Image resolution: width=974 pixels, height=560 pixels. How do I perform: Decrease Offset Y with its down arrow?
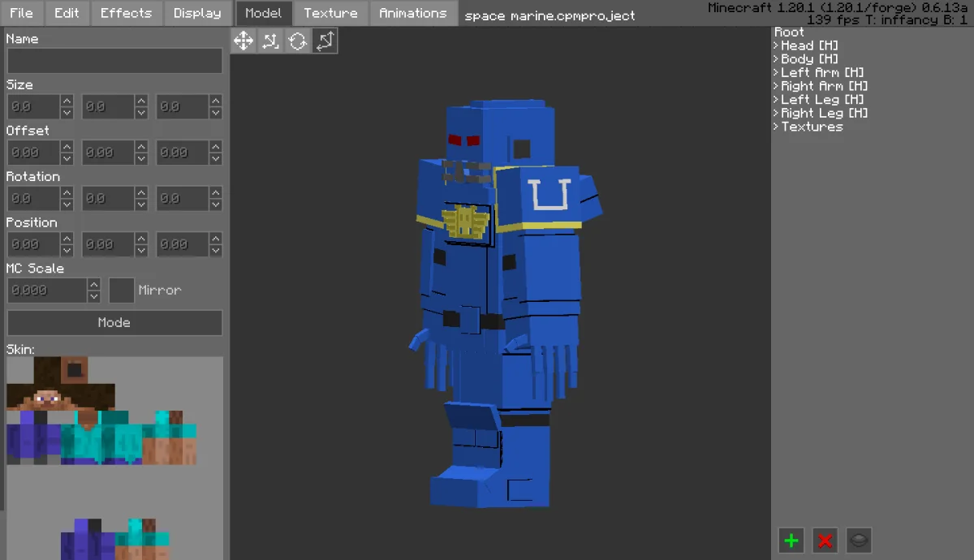tap(141, 159)
